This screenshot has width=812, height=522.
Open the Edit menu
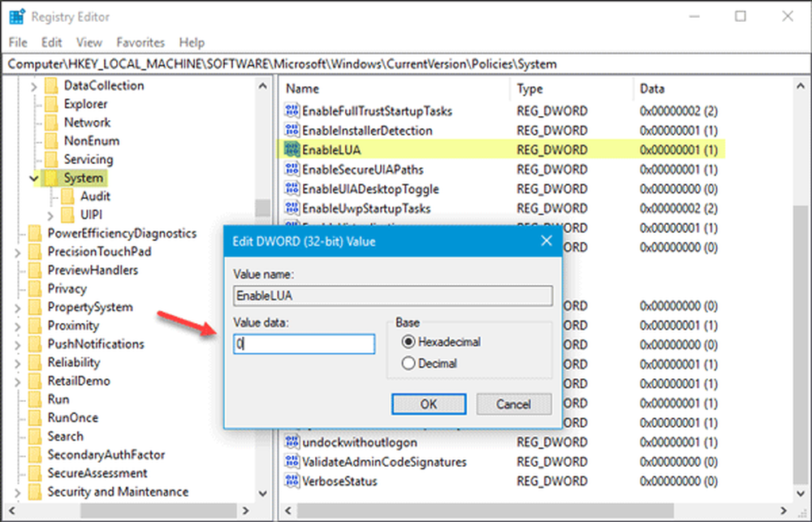coord(52,42)
